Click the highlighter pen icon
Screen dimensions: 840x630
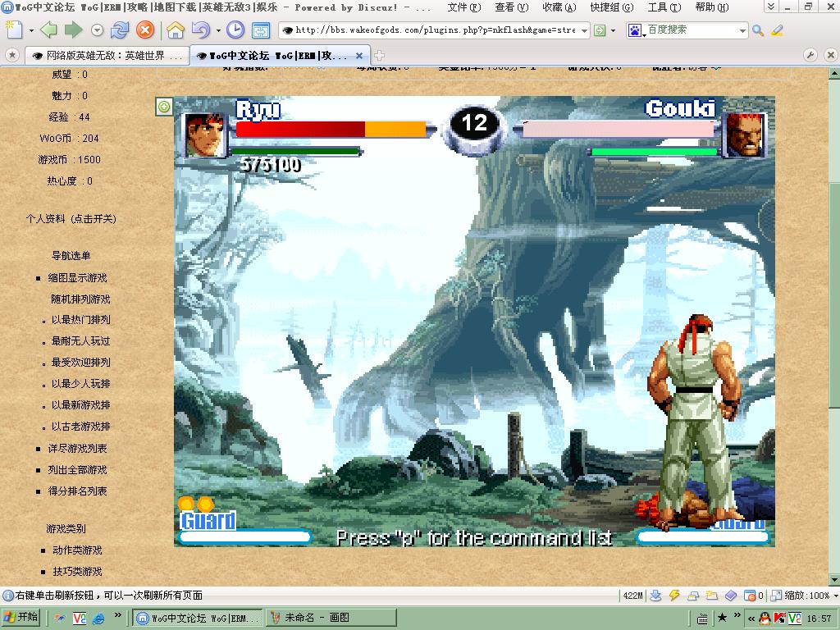click(777, 30)
